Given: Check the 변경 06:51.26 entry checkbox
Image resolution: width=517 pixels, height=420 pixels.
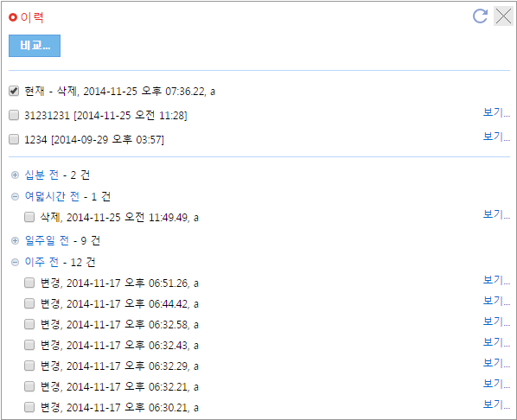Looking at the screenshot, I should click(x=29, y=283).
